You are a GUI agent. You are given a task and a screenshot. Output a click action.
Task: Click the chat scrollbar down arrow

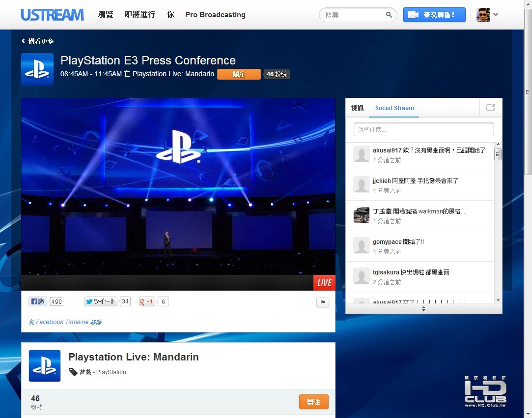click(498, 300)
